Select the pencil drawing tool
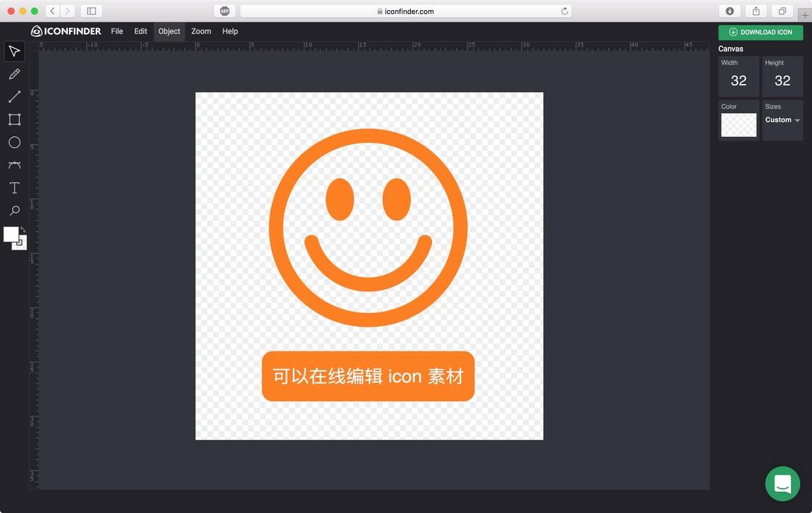 coord(14,74)
